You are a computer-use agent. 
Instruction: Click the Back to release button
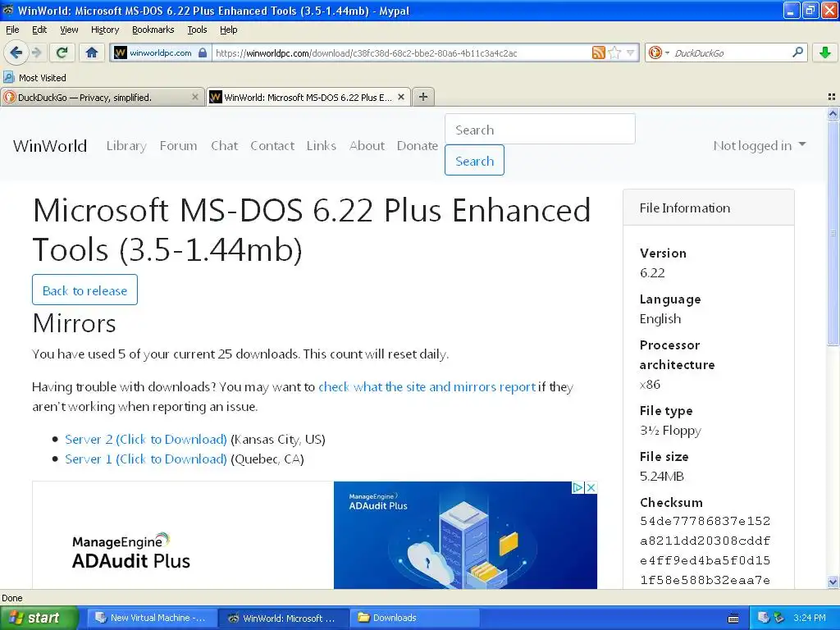click(84, 290)
